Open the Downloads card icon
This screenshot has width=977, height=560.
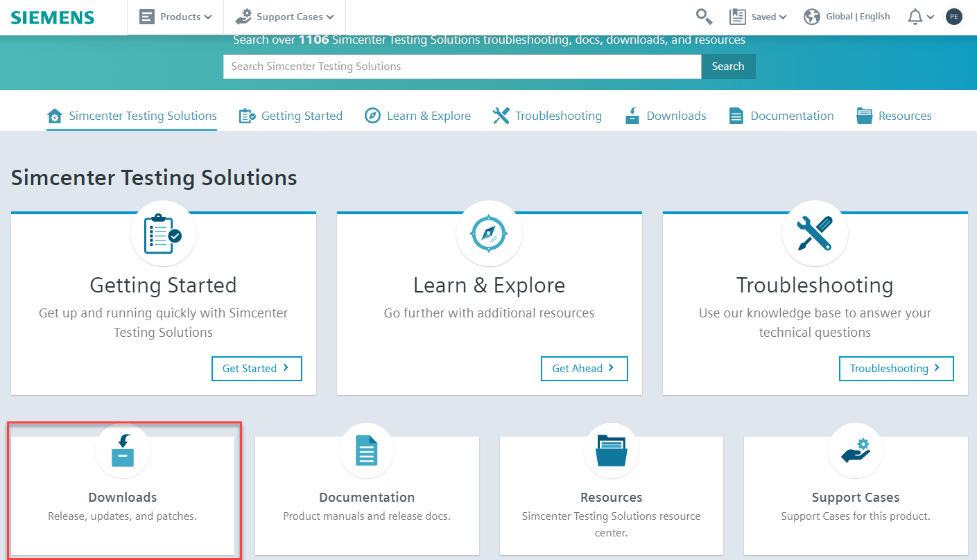point(123,450)
